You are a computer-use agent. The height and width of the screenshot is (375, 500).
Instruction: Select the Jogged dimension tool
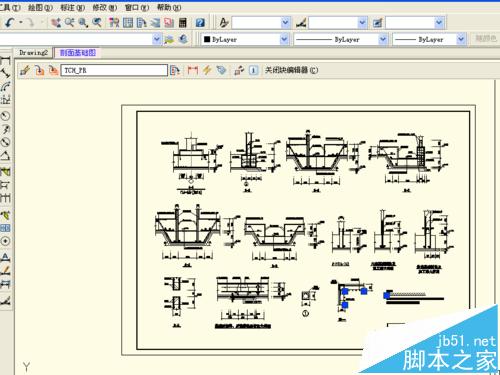5,129
